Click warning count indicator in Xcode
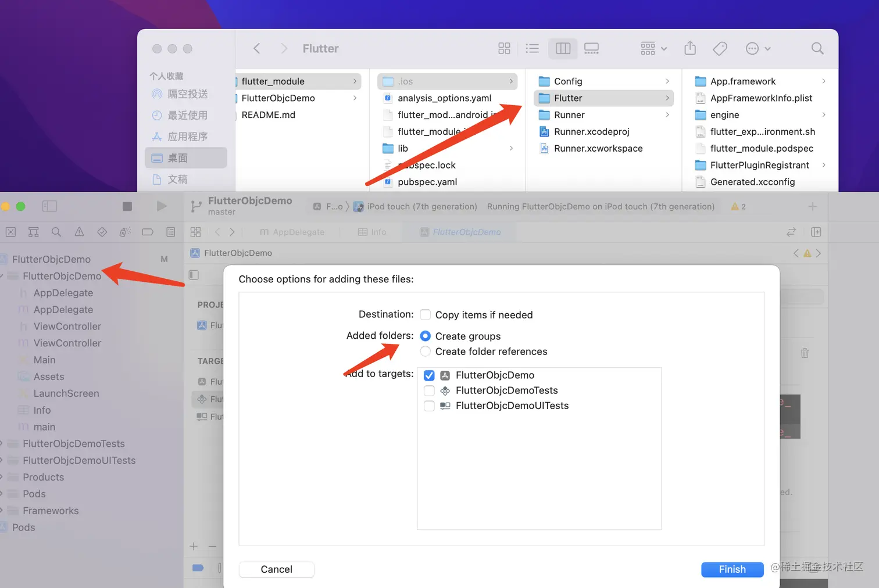This screenshot has width=879, height=588. click(x=738, y=206)
